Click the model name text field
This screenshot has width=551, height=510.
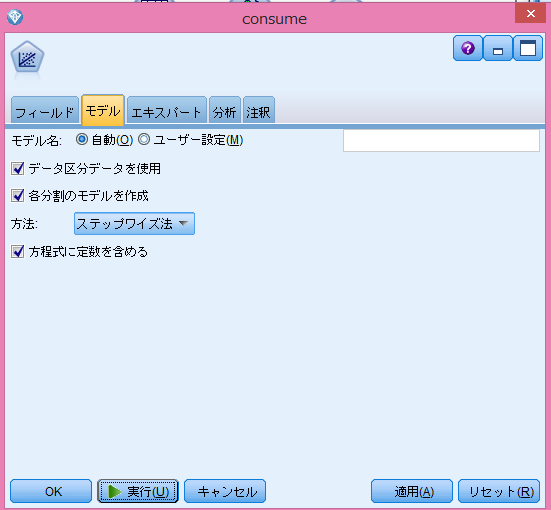coord(441,141)
